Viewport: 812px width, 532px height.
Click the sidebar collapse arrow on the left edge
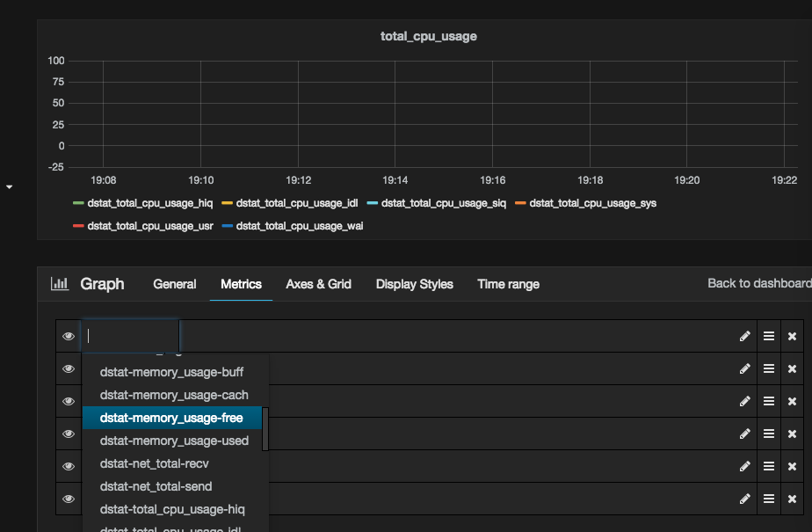9,187
